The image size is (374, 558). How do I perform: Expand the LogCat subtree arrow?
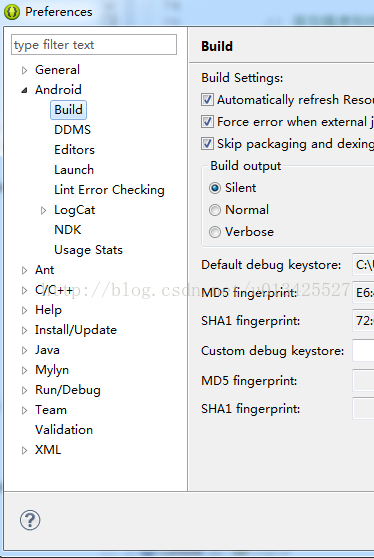pyautogui.click(x=43, y=210)
